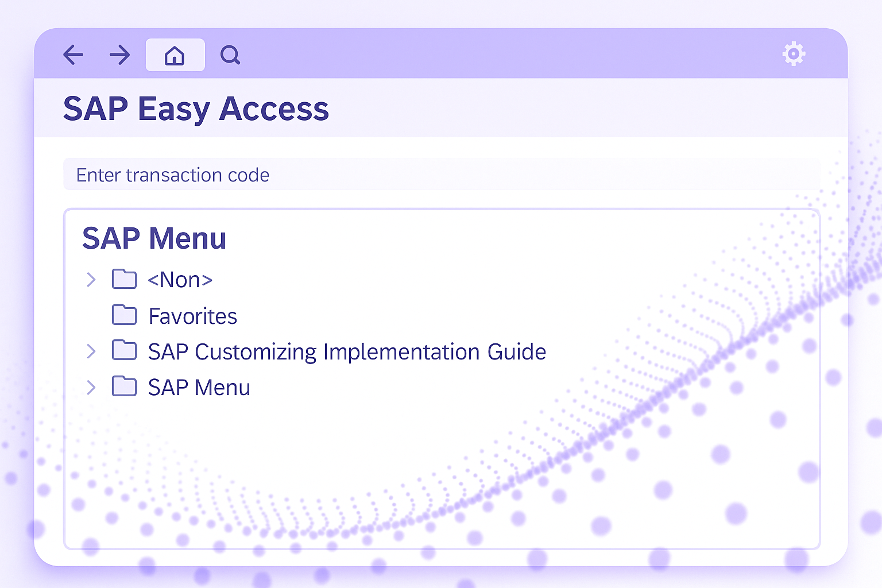Click the Favorites folder icon
Screen dimensions: 882x588
click(124, 315)
